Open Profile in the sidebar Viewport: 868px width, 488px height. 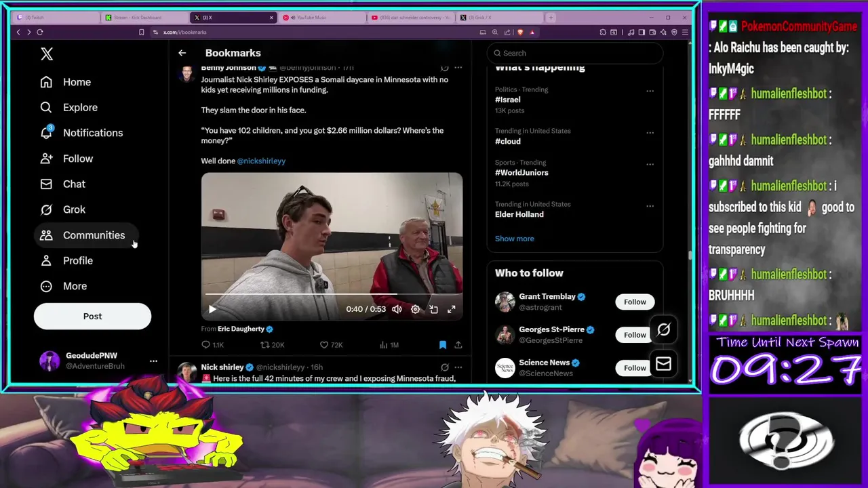click(66, 260)
